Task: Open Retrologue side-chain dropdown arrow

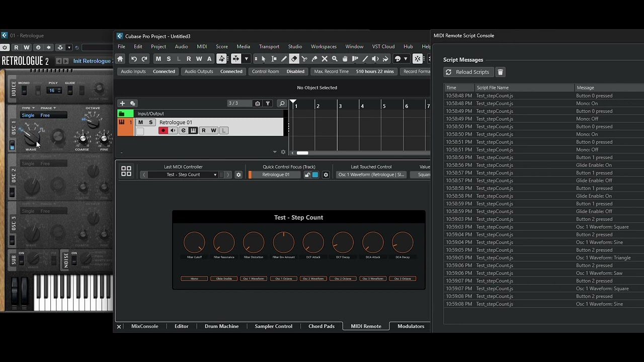Action: [x=69, y=47]
